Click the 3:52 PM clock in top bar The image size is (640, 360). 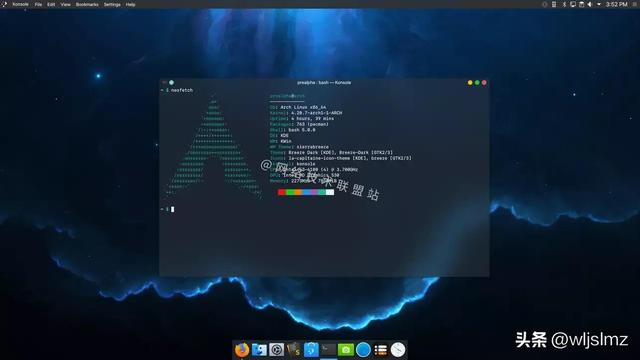(617, 4)
